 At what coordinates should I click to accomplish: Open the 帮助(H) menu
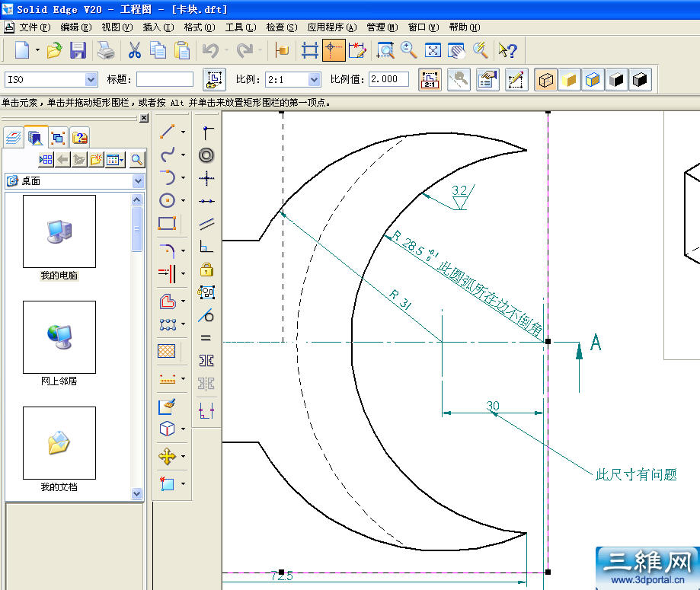[465, 27]
